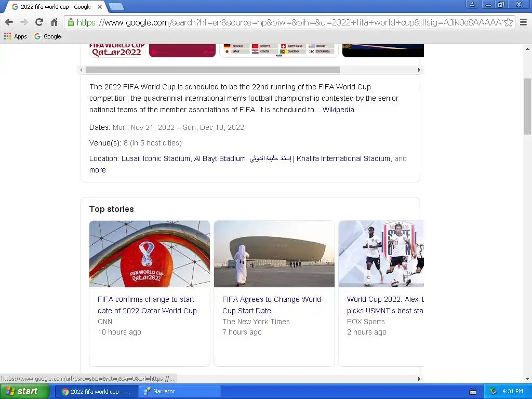This screenshot has height=399, width=532.
Task: Click left arrow of image carousel scrollbar
Action: 81,70
